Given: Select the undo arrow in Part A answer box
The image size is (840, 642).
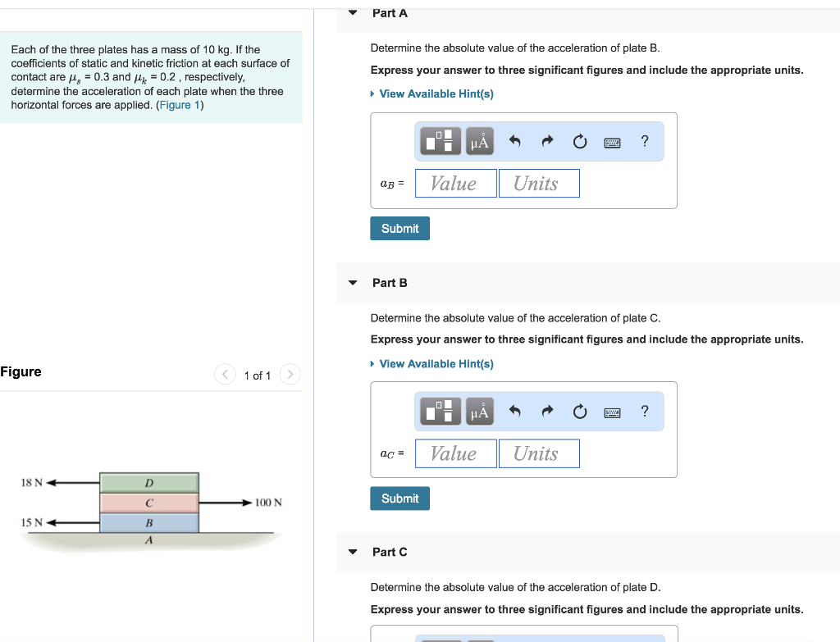Looking at the screenshot, I should [x=515, y=141].
